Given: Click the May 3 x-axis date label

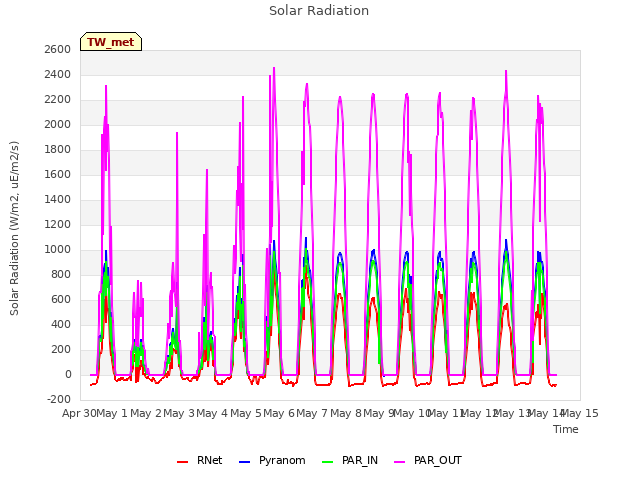Looking at the screenshot, I should coord(179,413).
